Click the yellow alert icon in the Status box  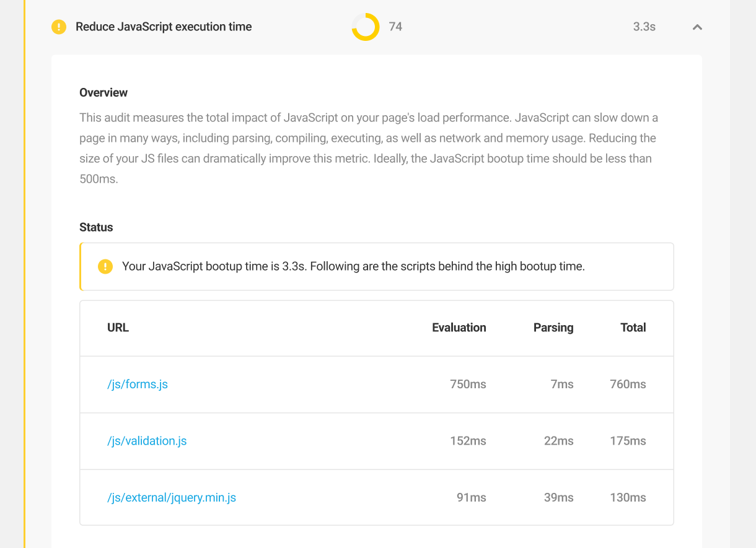click(105, 266)
